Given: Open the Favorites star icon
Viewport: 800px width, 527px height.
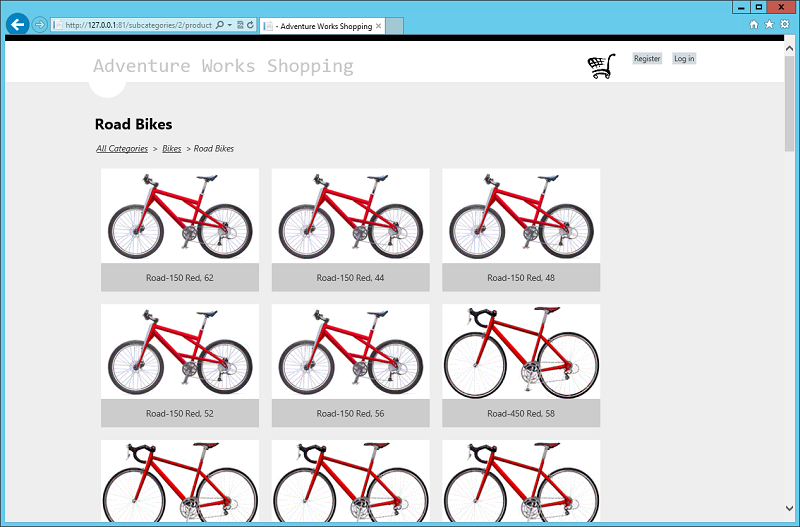Looking at the screenshot, I should 769,24.
